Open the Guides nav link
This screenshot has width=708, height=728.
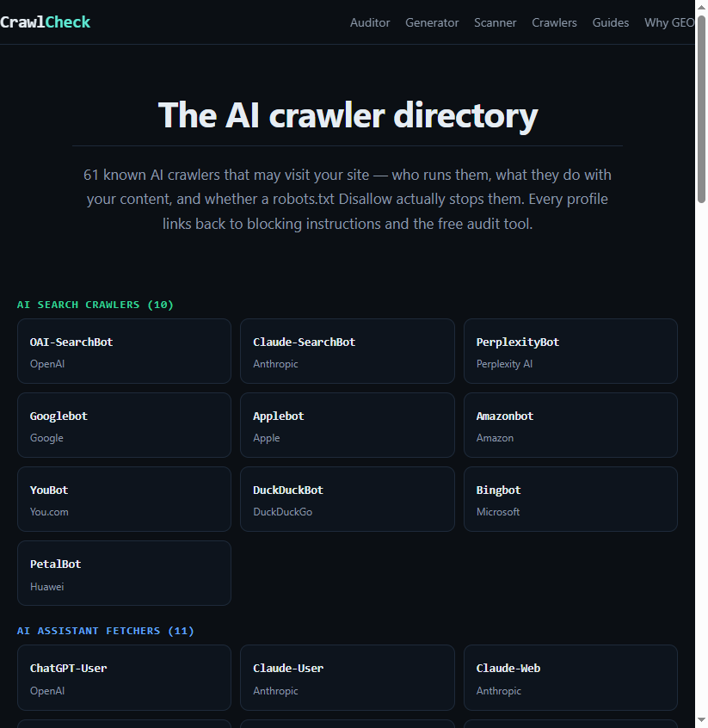pyautogui.click(x=611, y=22)
